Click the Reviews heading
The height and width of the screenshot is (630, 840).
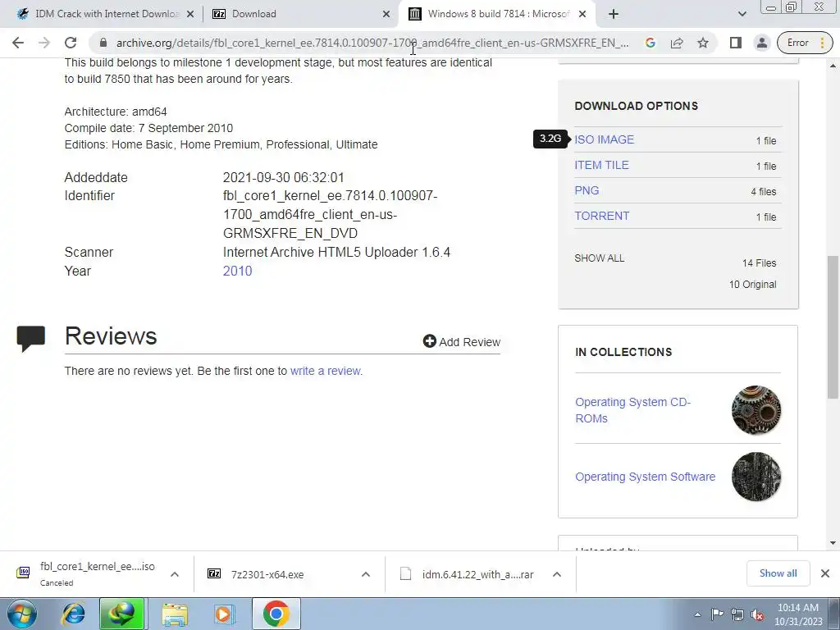click(x=111, y=336)
